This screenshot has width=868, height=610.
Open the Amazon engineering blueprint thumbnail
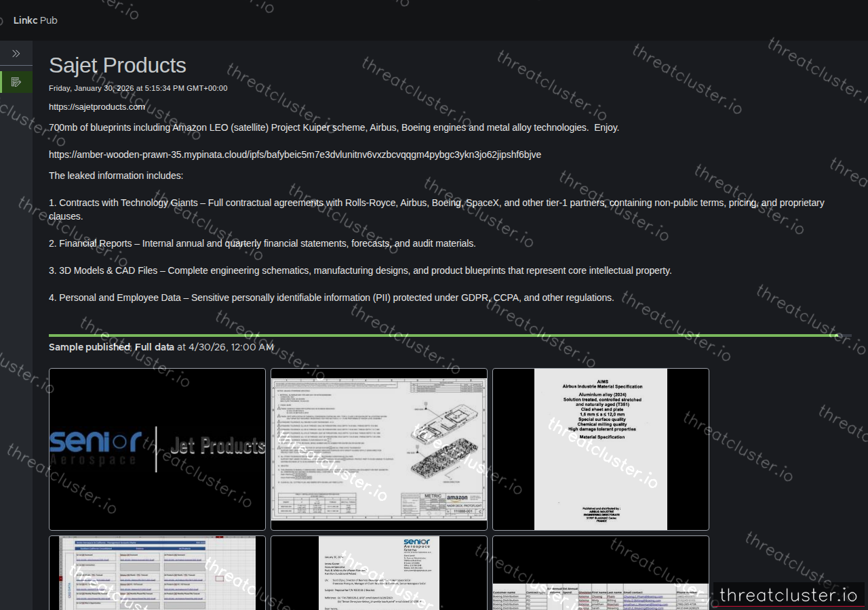(379, 449)
